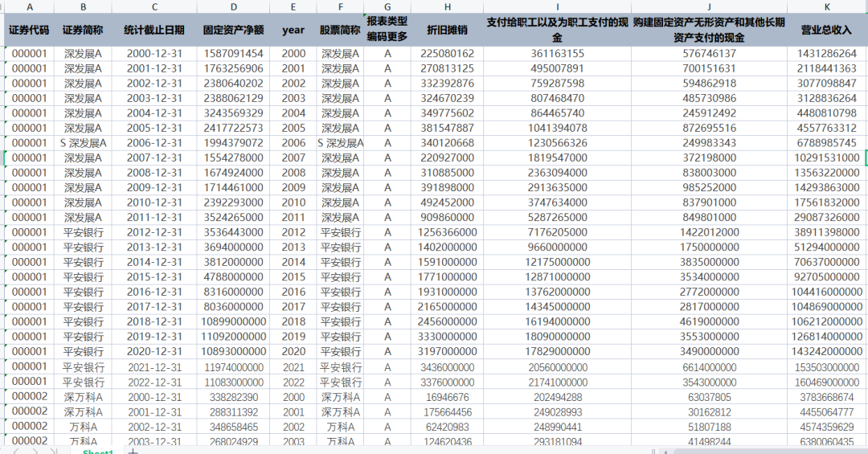Select cell with value 2392293000
The height and width of the screenshot is (454, 868).
[x=233, y=202]
